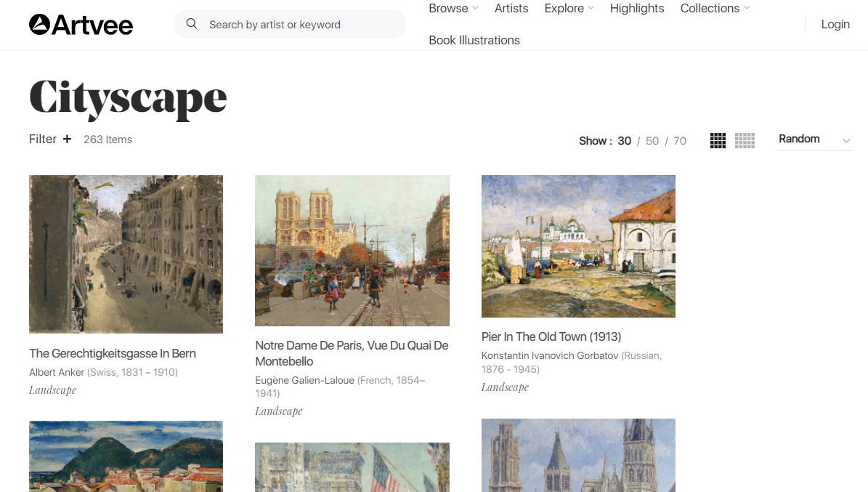The image size is (868, 492).
Task: Click the 263 Items count text
Action: pos(108,140)
